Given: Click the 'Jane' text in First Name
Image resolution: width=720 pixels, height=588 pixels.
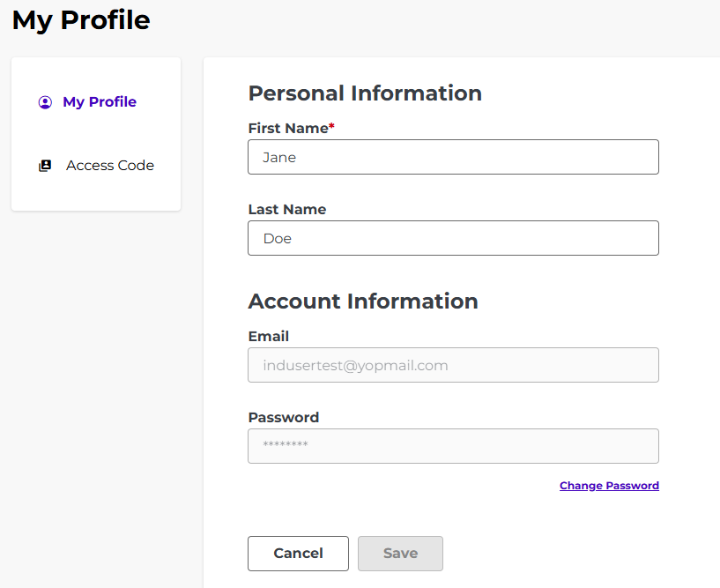Looking at the screenshot, I should pyautogui.click(x=279, y=158).
